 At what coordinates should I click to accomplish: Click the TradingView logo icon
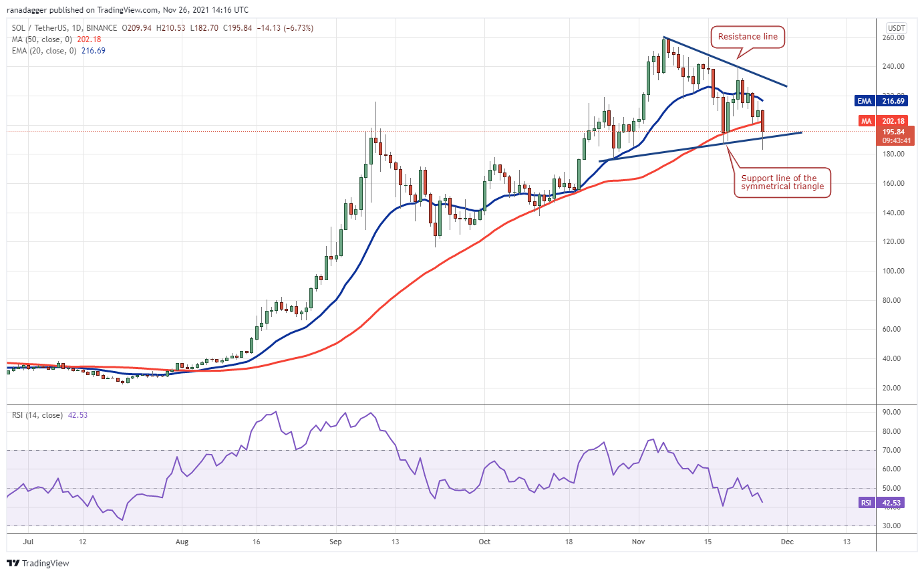(13, 564)
